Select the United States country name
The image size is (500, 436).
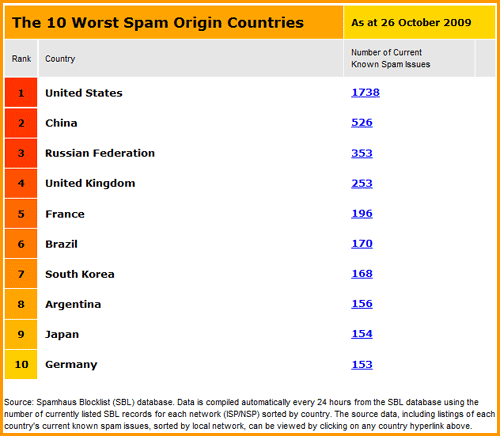point(84,93)
